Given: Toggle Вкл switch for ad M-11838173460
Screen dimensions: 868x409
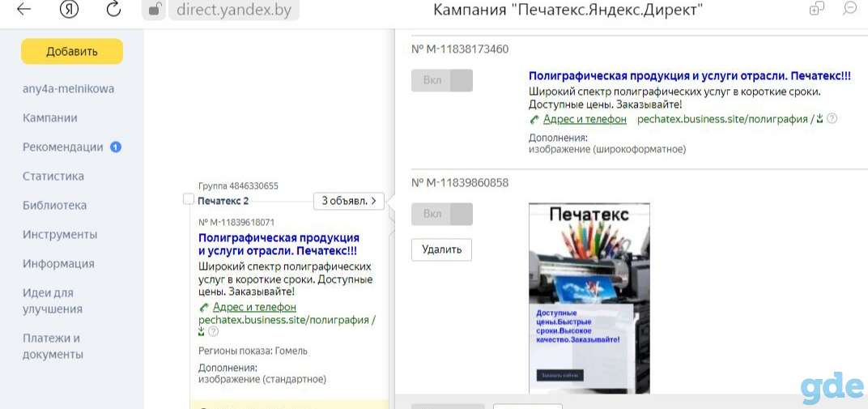Looking at the screenshot, I should click(x=442, y=80).
